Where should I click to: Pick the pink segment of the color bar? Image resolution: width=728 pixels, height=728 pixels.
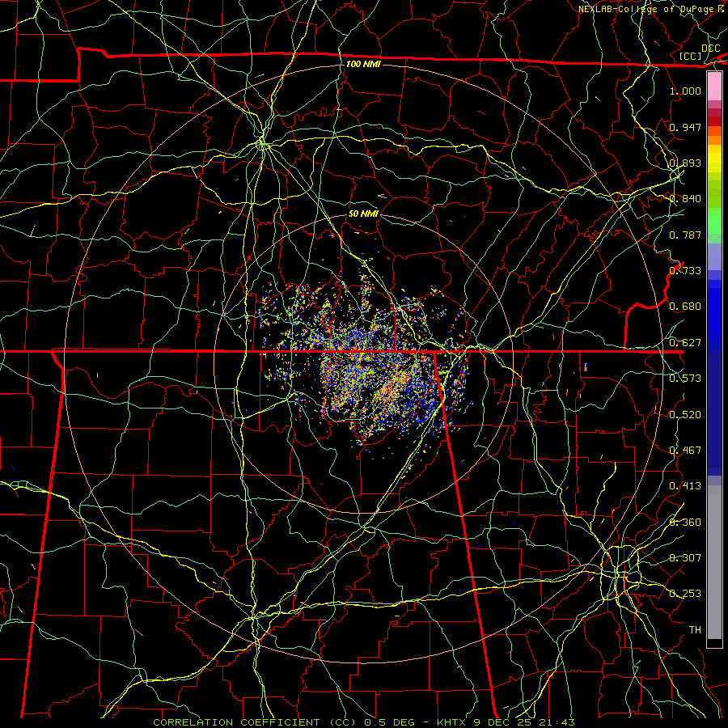714,87
